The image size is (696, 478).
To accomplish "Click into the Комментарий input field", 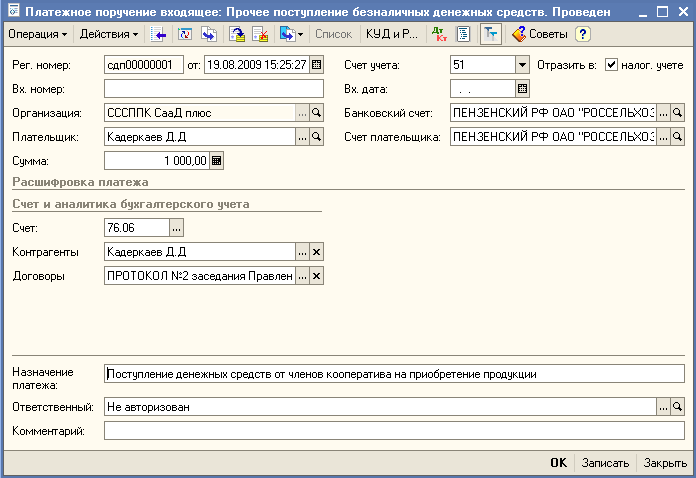I will [393, 431].
